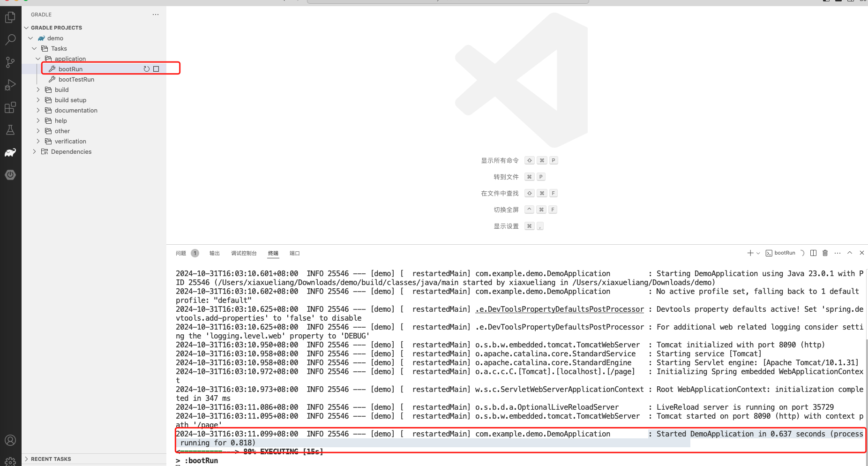Image resolution: width=868 pixels, height=466 pixels.
Task: Open the Manage gear icon
Action: pos(10,461)
